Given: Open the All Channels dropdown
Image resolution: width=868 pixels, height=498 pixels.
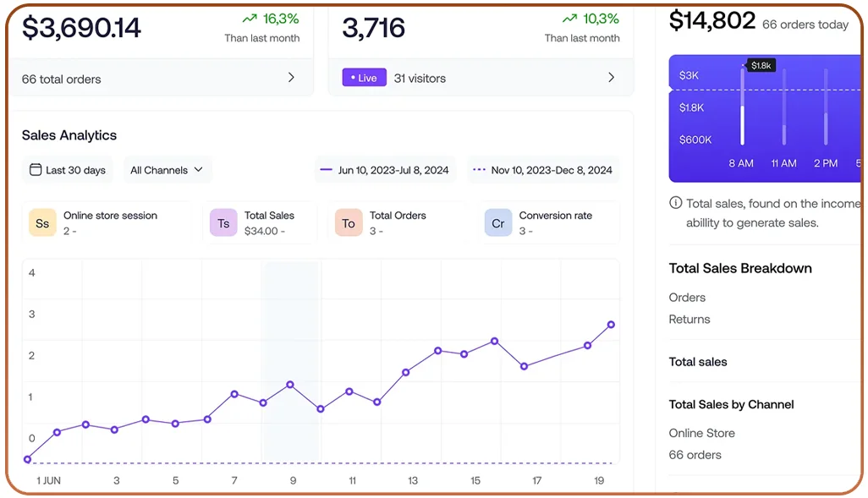Looking at the screenshot, I should point(167,170).
